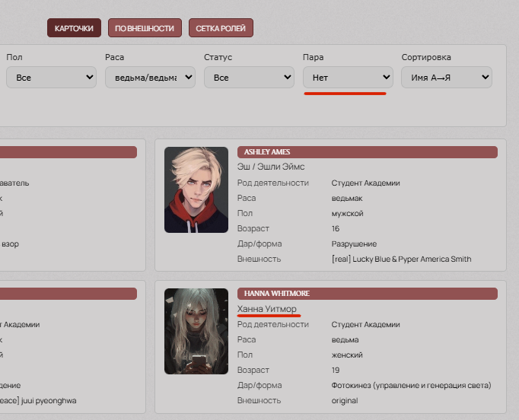
Task: Click the age value 16
Action: [x=336, y=229]
